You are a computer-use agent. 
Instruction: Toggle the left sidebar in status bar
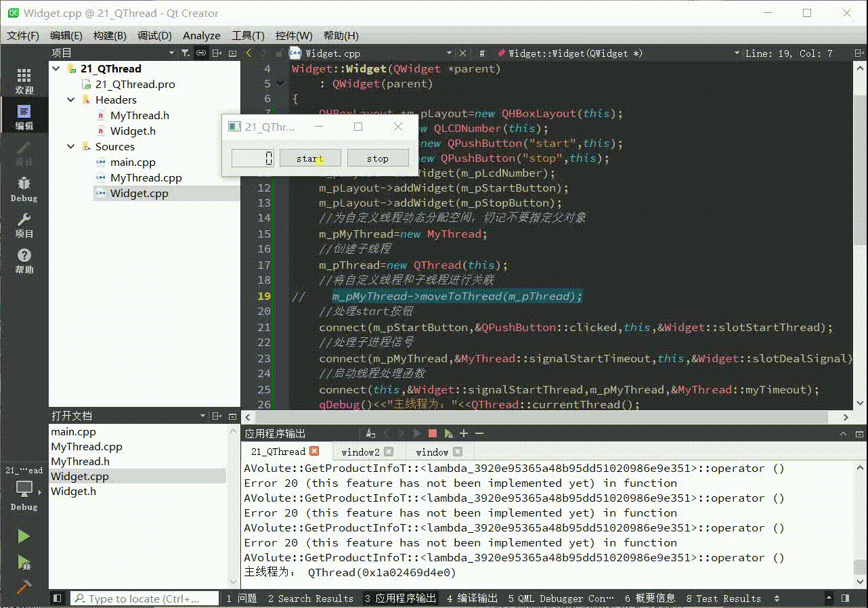coord(58,599)
